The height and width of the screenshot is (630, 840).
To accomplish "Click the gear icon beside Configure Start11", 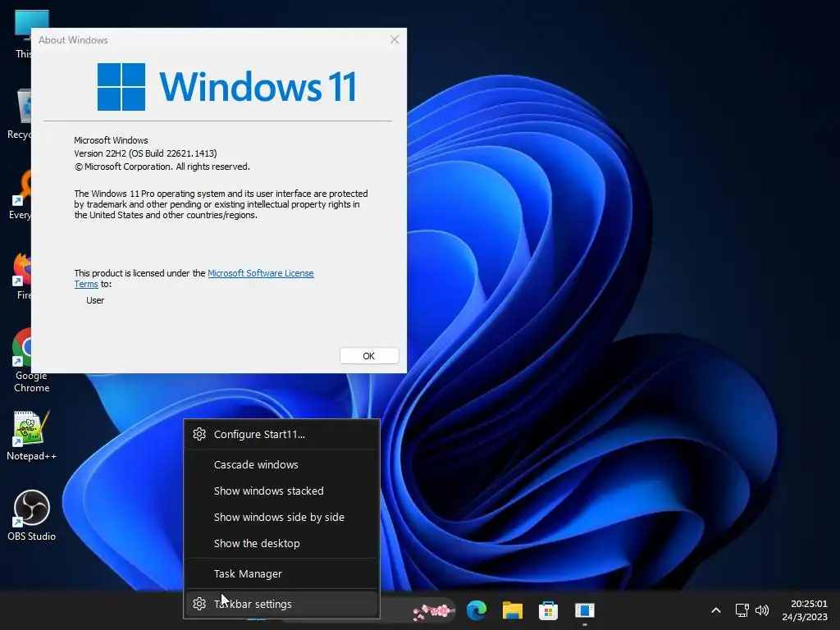I will click(x=199, y=435).
